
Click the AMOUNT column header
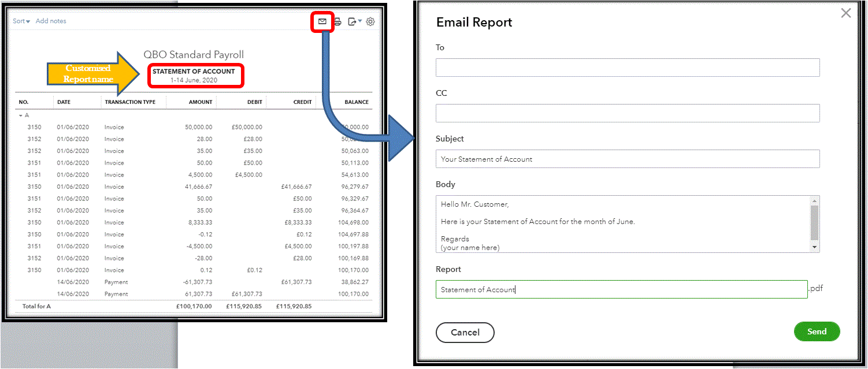201,102
